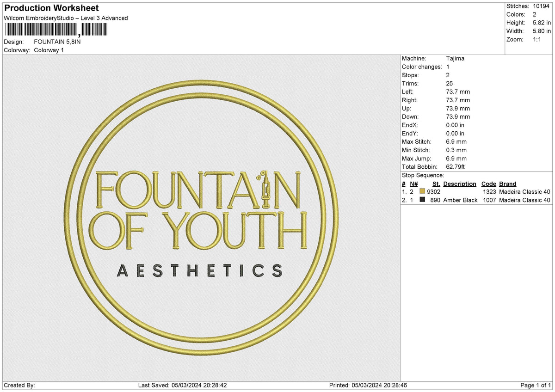This screenshot has width=555, height=392.
Task: Select the stitch count '890' in stop 2
Action: [x=435, y=200]
